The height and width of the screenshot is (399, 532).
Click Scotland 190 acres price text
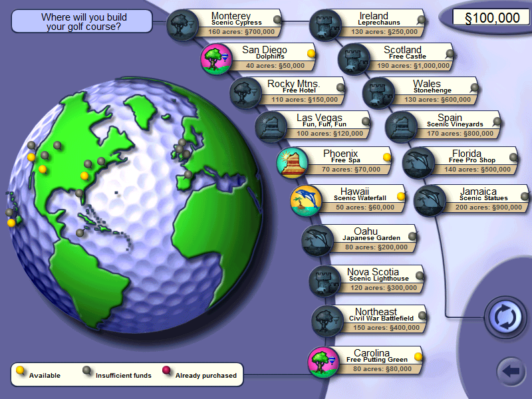413,65
